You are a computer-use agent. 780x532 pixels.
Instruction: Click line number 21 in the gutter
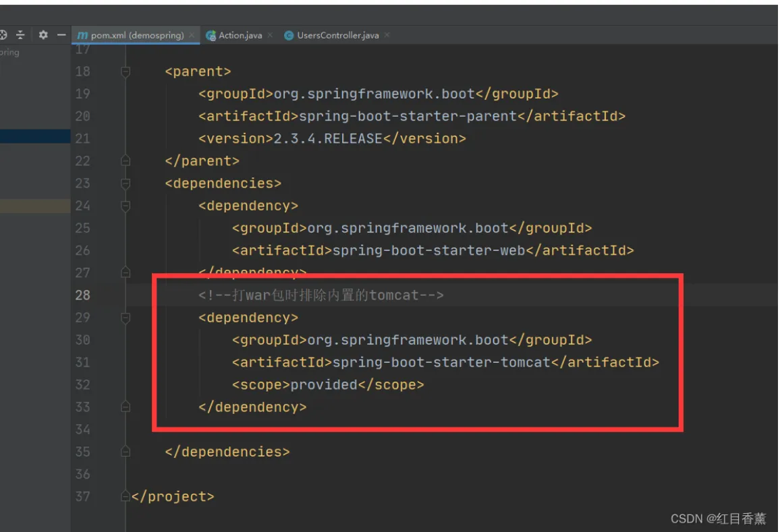82,139
